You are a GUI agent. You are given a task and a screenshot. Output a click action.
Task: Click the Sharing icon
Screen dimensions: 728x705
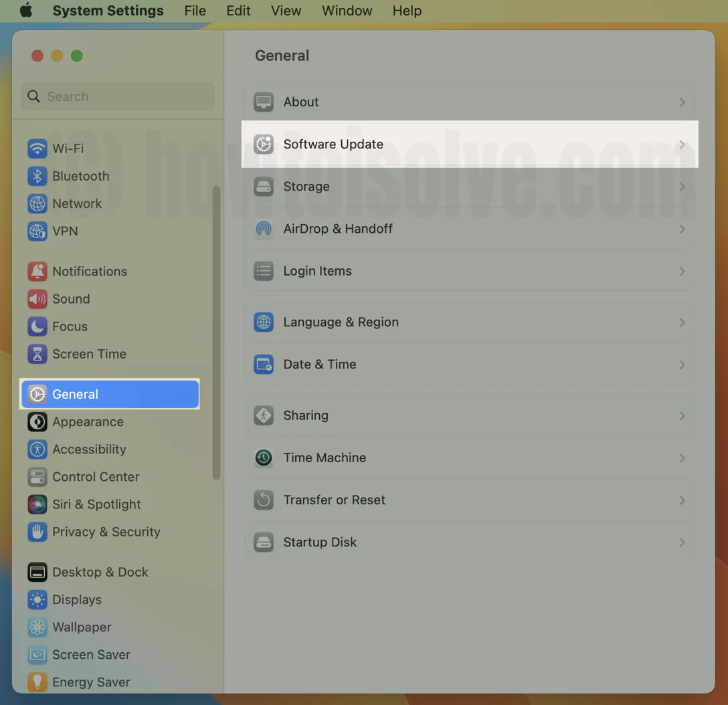264,415
